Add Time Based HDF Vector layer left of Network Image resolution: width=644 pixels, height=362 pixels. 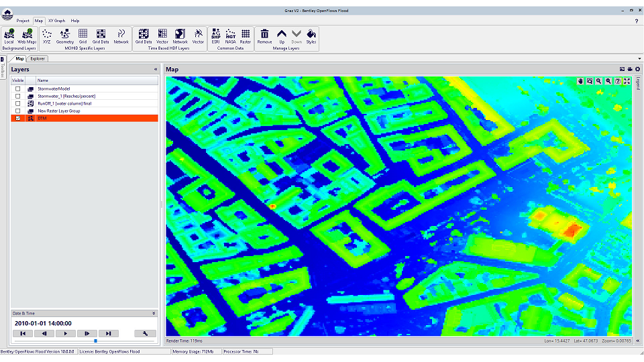click(x=162, y=36)
